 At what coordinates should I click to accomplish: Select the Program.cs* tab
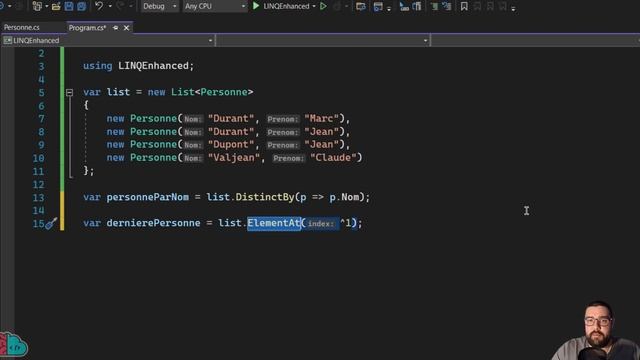87,28
